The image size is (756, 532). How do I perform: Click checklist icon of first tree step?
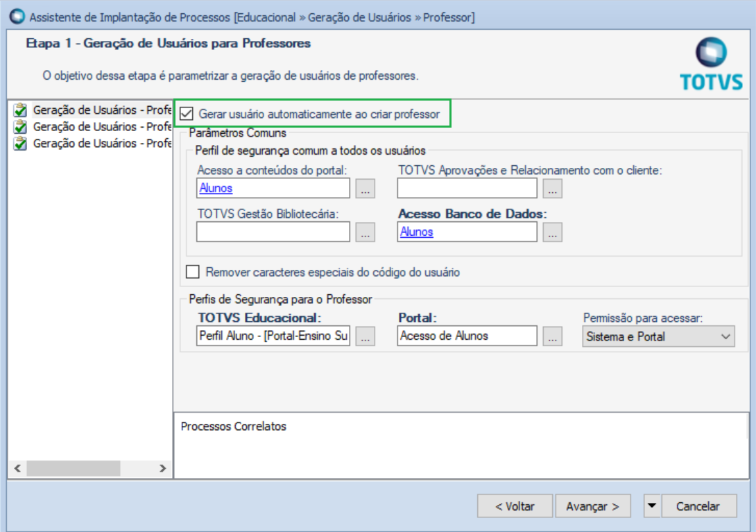pos(20,110)
